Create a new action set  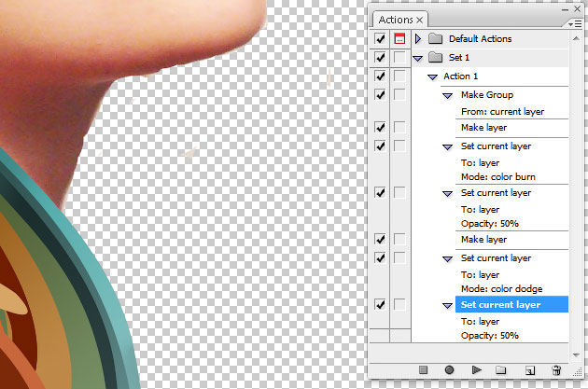pyautogui.click(x=500, y=370)
